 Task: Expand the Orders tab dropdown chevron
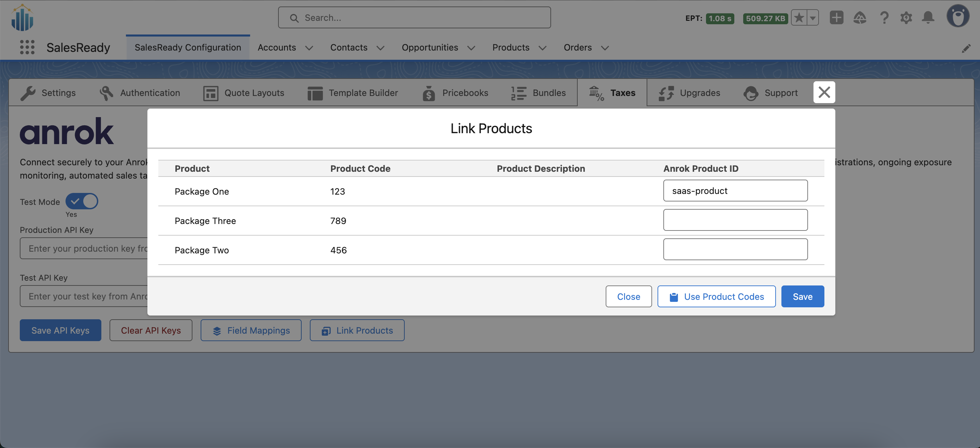(605, 48)
